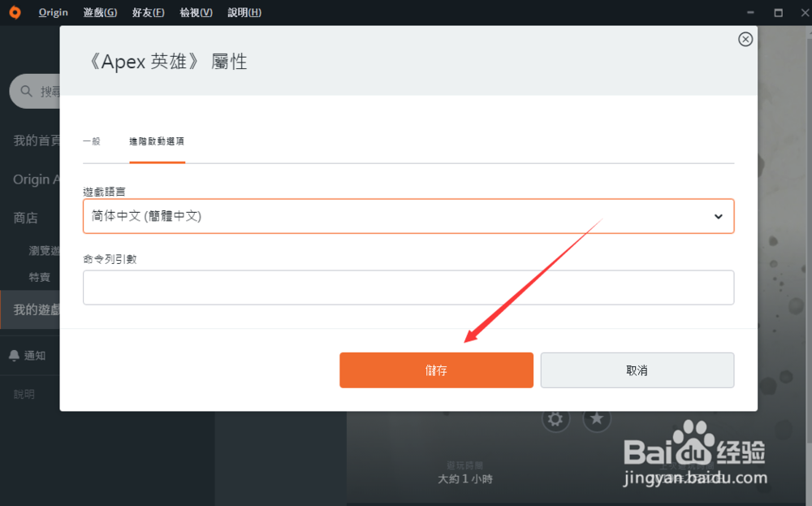Open the 好友(F) menu
Viewport: 812px width, 506px height.
148,12
